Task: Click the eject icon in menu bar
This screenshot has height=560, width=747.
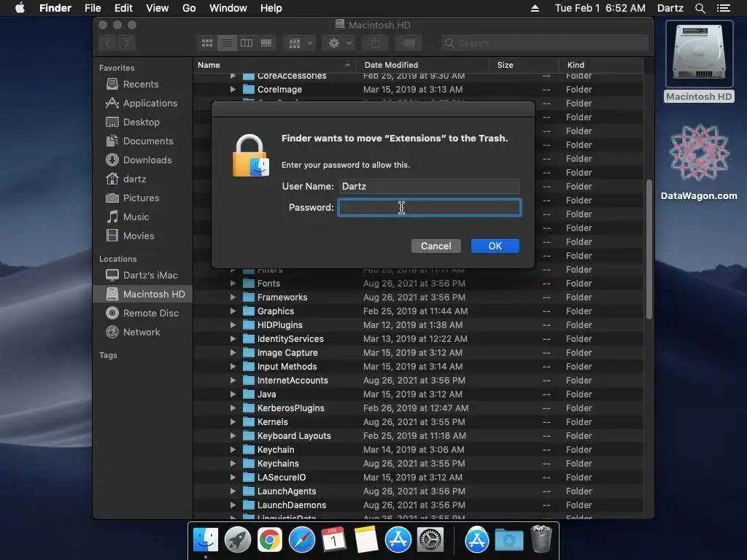Action: [x=535, y=8]
